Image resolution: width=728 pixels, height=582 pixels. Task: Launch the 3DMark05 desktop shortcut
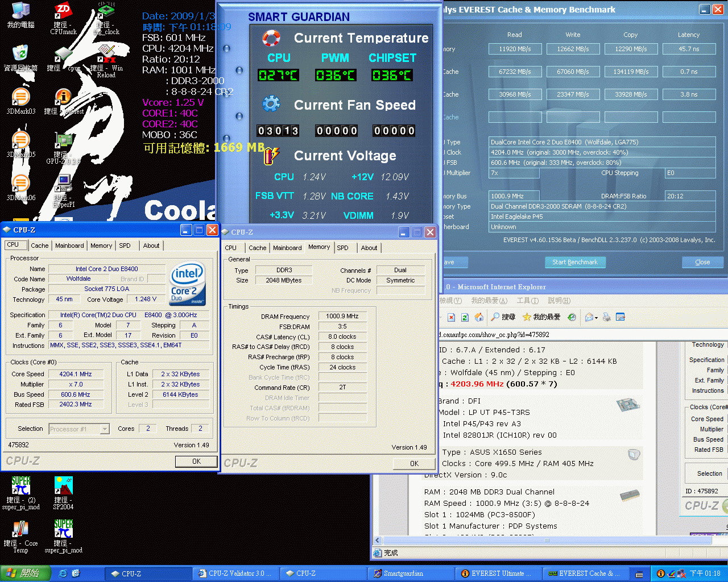tap(21, 145)
